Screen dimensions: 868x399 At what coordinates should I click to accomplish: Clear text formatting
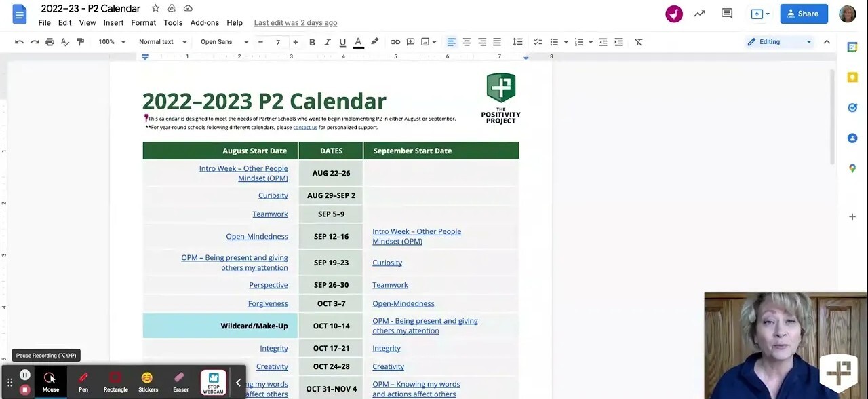[639, 42]
